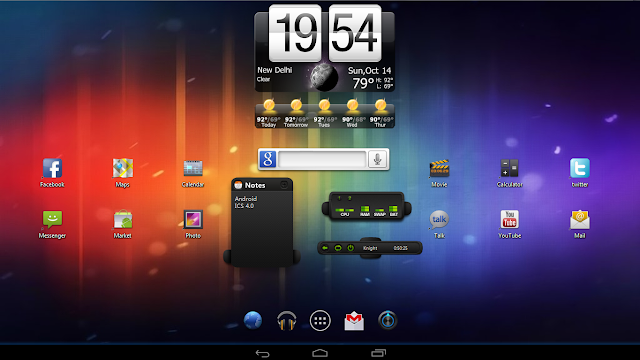Click the 'Knight' label in control widget
The width and height of the screenshot is (640, 360).
pyautogui.click(x=370, y=248)
